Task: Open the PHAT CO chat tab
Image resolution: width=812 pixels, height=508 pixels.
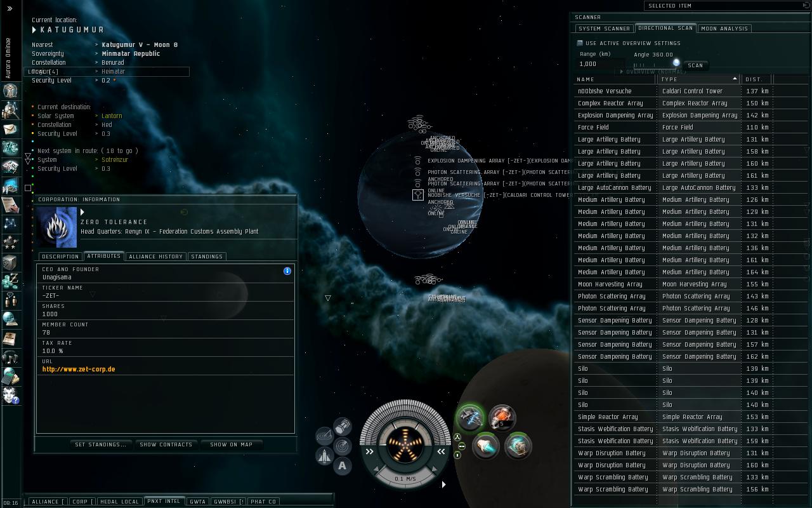Action: click(263, 502)
